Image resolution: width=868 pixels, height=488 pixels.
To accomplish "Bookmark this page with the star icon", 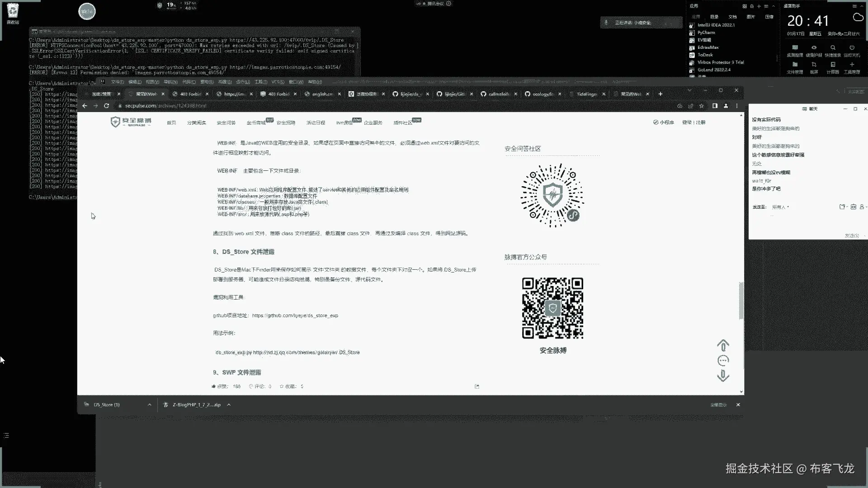I will point(701,106).
